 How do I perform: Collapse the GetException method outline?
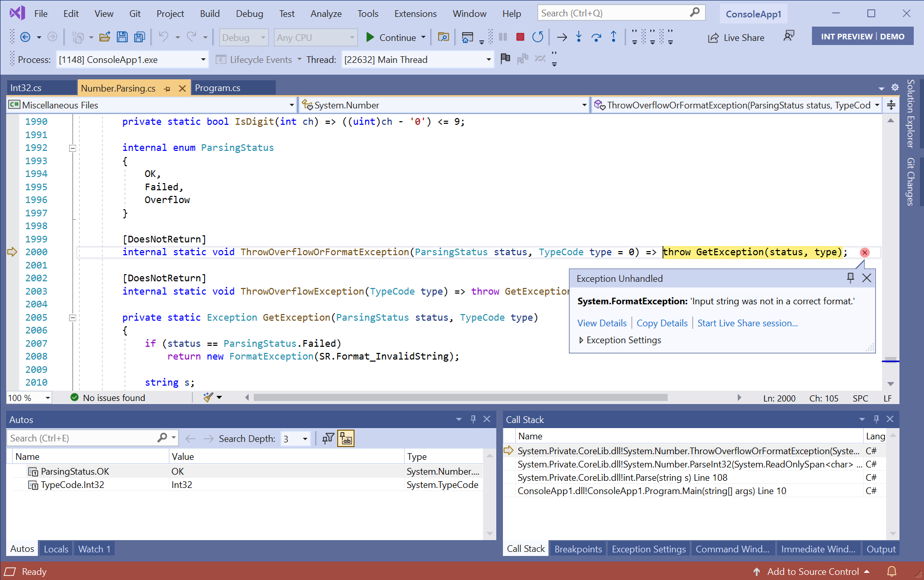73,318
